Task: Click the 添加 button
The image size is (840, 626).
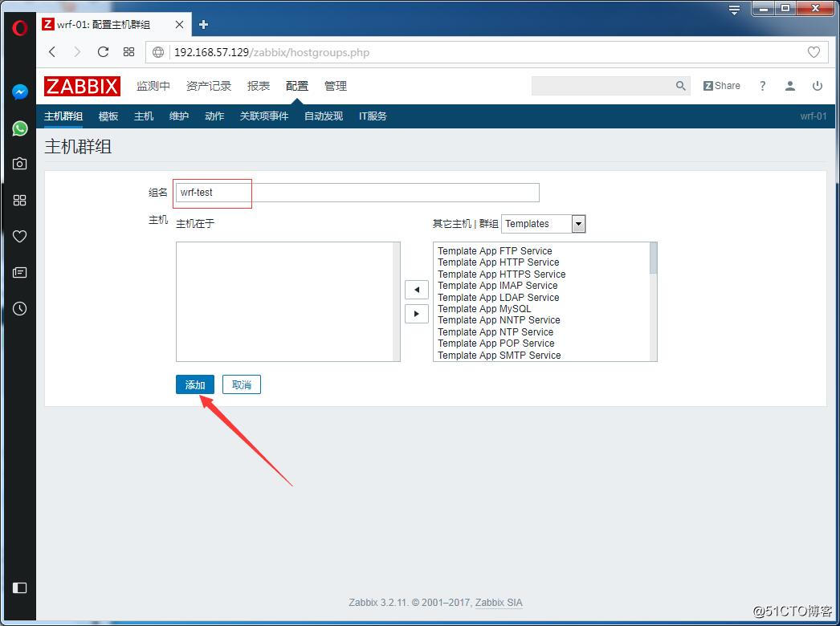Action: click(x=195, y=384)
